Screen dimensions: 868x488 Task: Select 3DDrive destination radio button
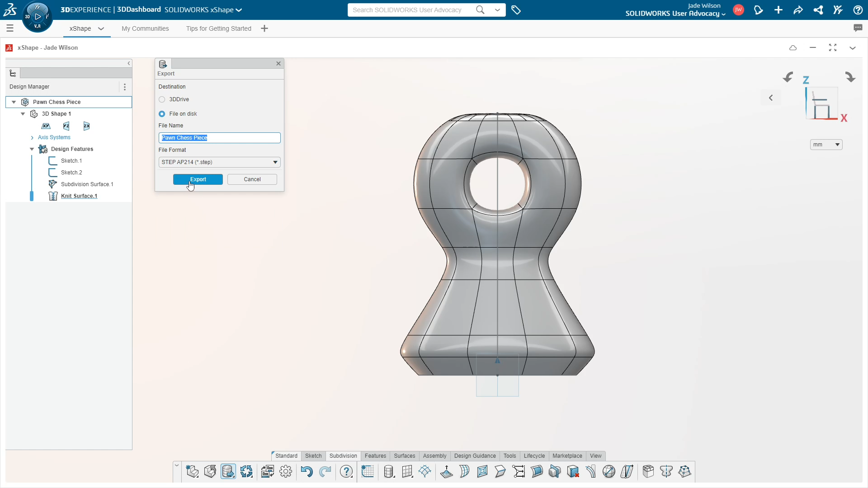pyautogui.click(x=161, y=99)
